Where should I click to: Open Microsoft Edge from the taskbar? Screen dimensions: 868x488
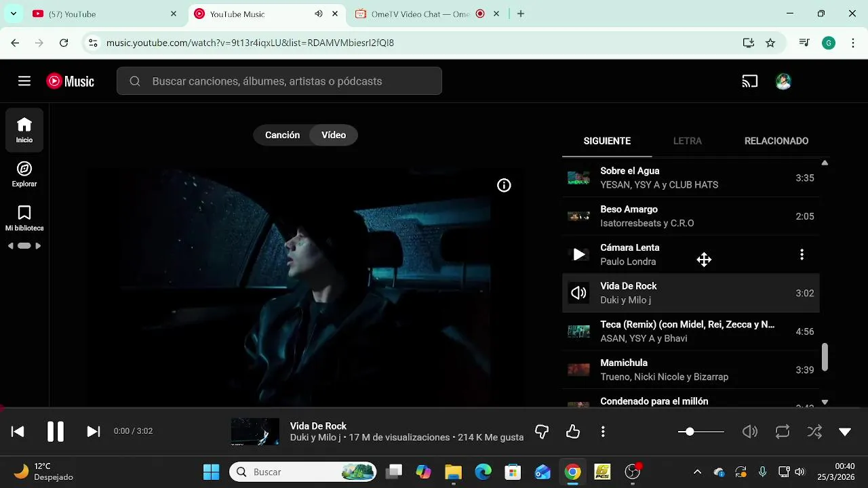[483, 472]
